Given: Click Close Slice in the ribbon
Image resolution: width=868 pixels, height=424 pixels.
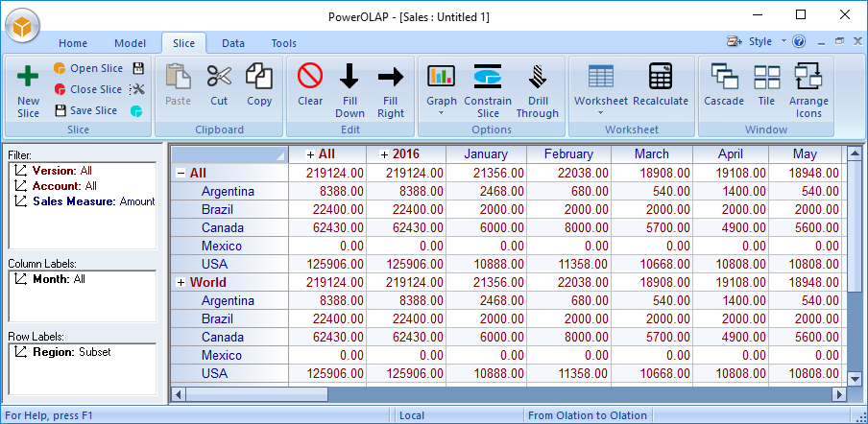Looking at the screenshot, I should pos(88,89).
